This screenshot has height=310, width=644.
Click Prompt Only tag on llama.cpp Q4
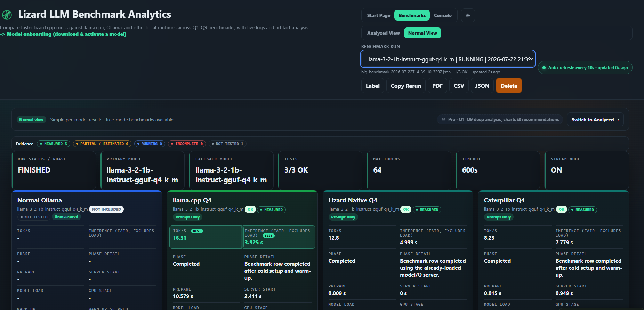point(188,217)
